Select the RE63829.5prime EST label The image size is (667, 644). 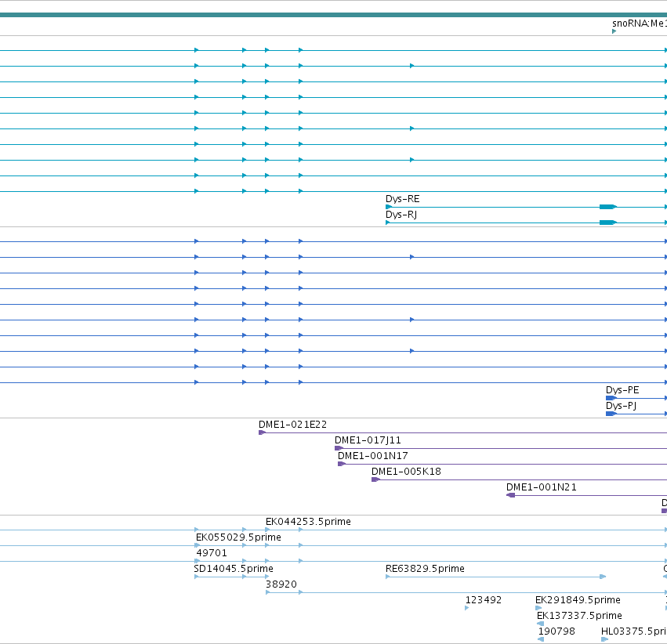point(425,570)
